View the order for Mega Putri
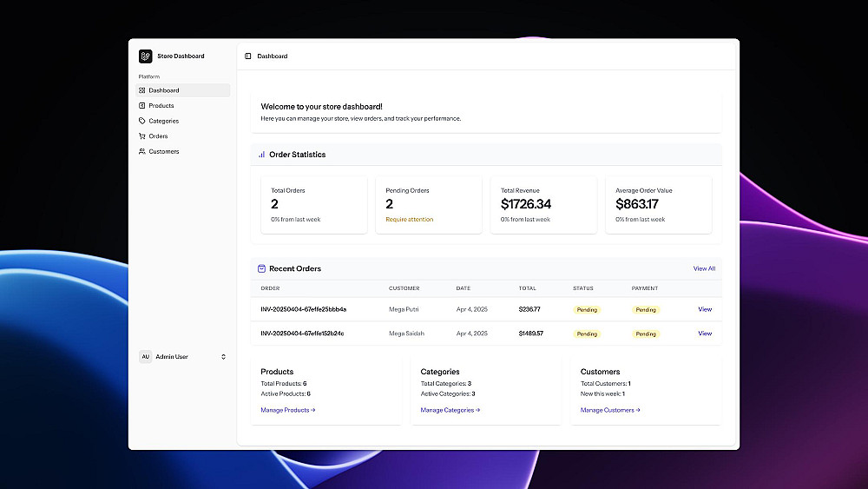Screen dimensions: 868x489 (705, 309)
